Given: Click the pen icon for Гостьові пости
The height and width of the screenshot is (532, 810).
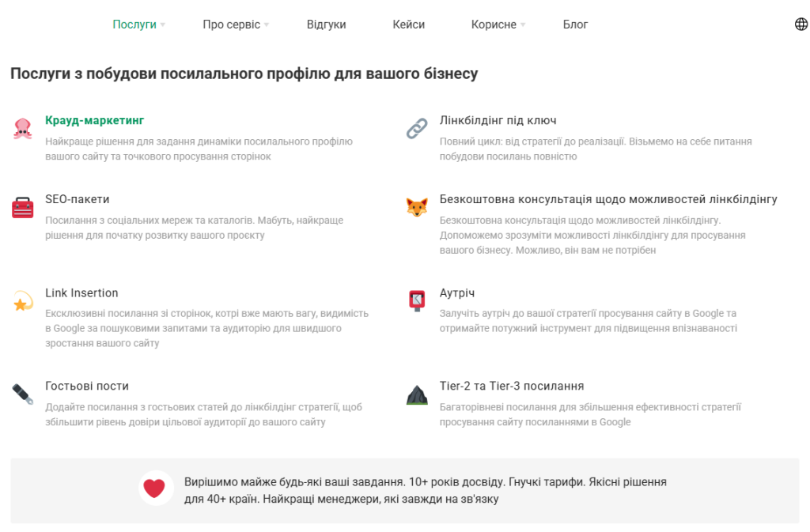Looking at the screenshot, I should click(22, 394).
